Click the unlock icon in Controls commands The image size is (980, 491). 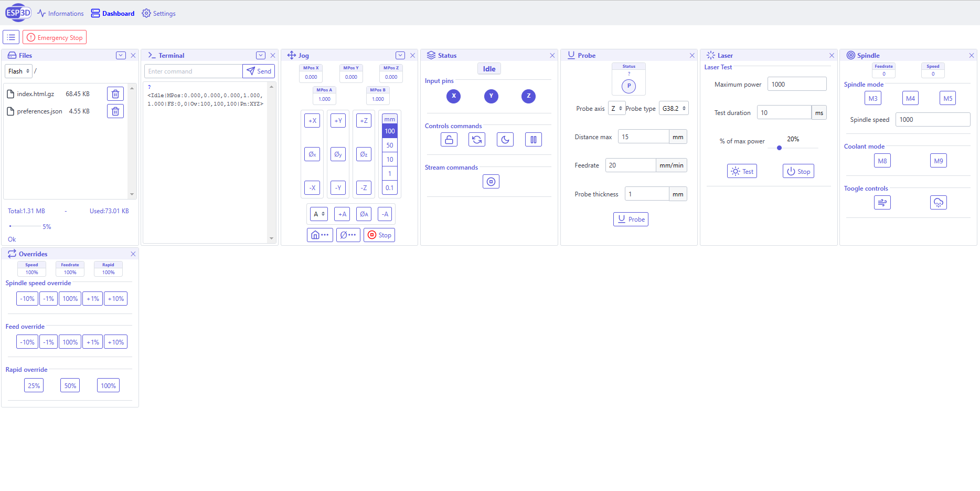point(449,140)
